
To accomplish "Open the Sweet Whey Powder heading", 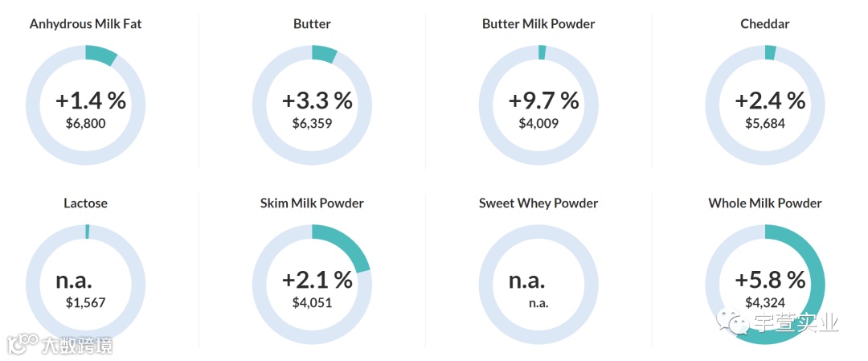I will point(538,203).
